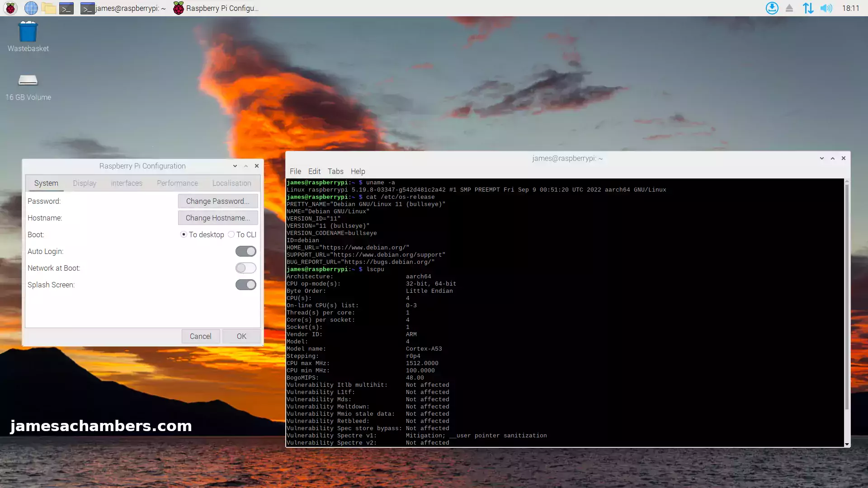868x488 pixels.
Task: Minimize the Raspberry Pi Configuration window
Action: tap(235, 166)
